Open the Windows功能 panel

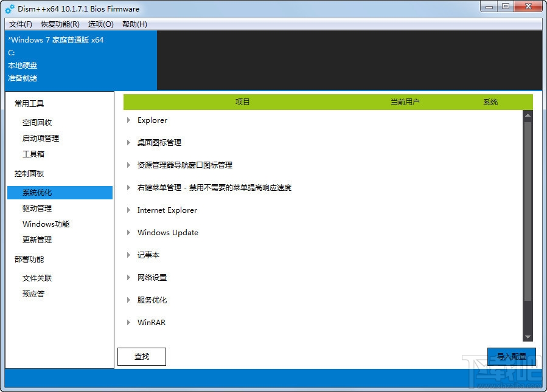click(45, 224)
